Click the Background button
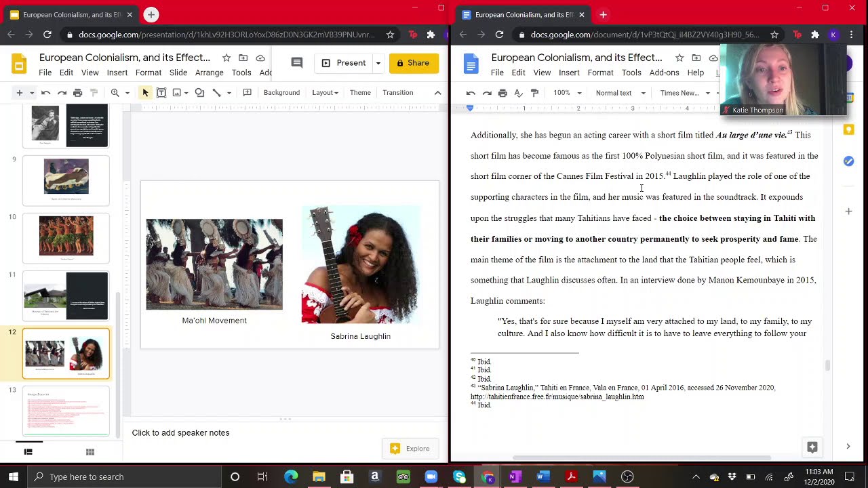The image size is (868, 488). [281, 93]
